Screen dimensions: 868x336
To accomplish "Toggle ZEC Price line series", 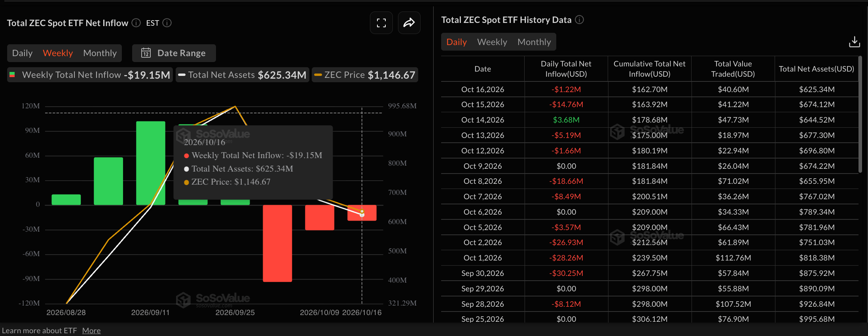I will (365, 75).
